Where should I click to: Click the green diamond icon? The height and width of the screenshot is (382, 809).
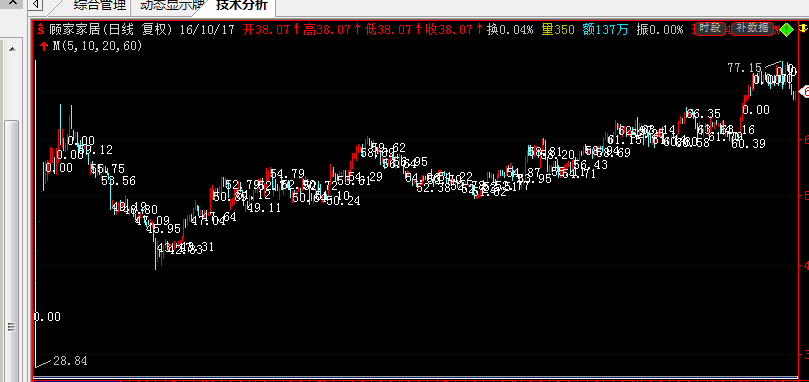coord(786,29)
